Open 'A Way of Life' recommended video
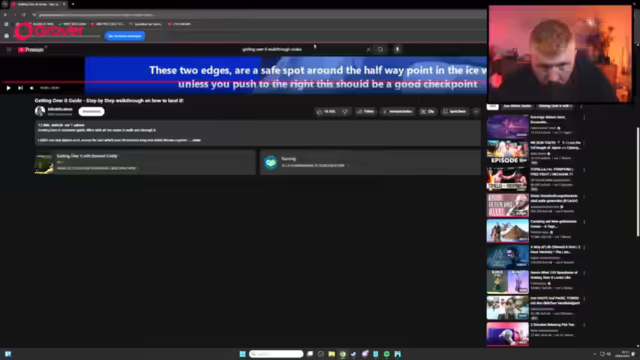 tap(508, 256)
